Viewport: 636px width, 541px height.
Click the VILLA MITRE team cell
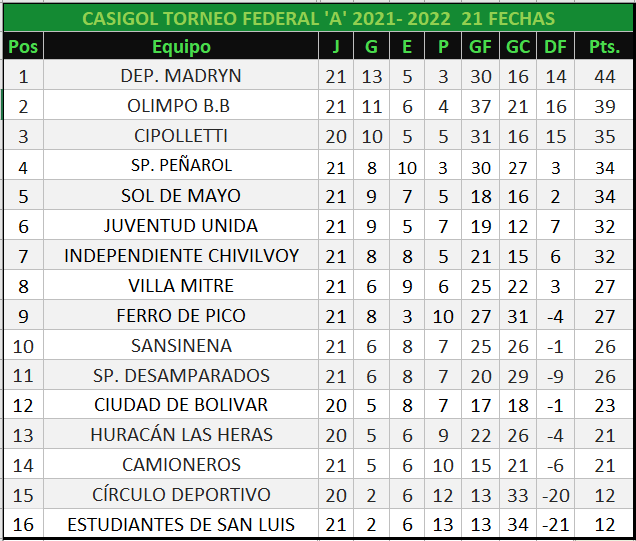pyautogui.click(x=181, y=286)
